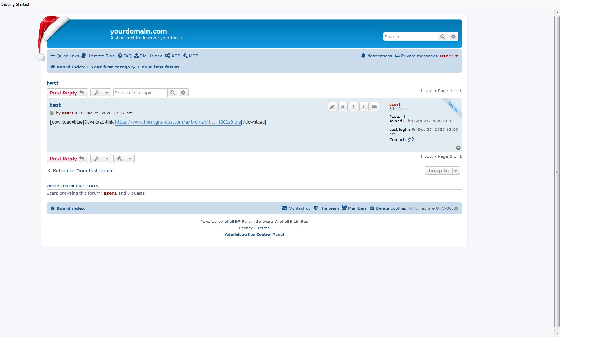
Task: Open the Administration Control Panel link
Action: pyautogui.click(x=254, y=235)
